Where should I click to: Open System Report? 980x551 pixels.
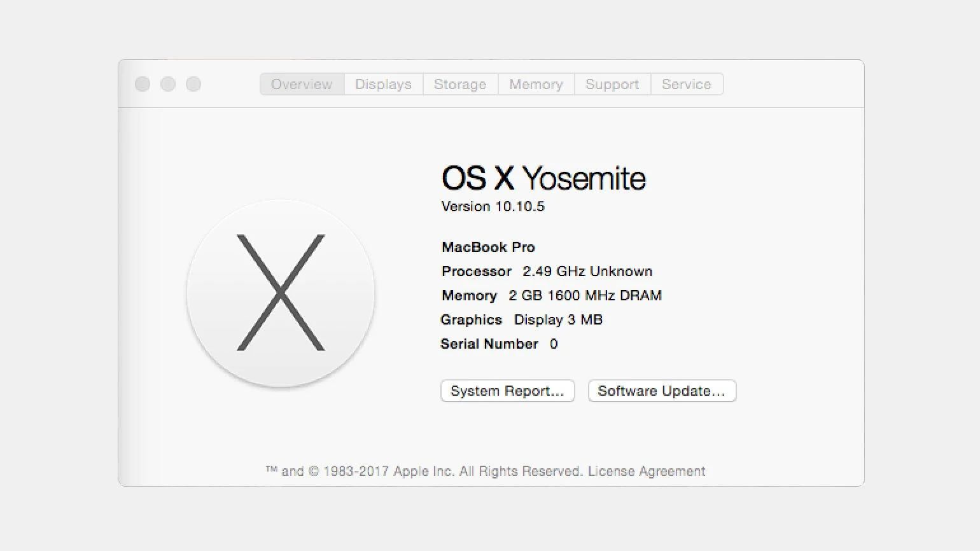point(507,391)
